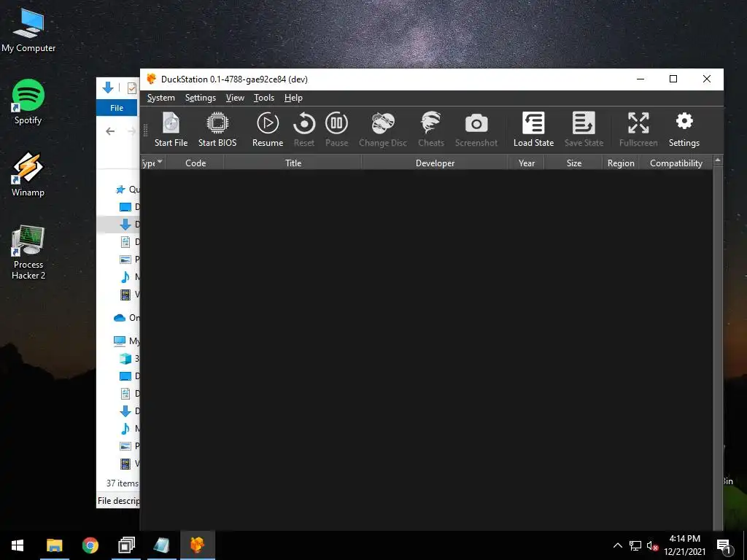Viewport: 747px width, 560px height.
Task: Launch Google Chrome from taskbar
Action: pyautogui.click(x=90, y=545)
